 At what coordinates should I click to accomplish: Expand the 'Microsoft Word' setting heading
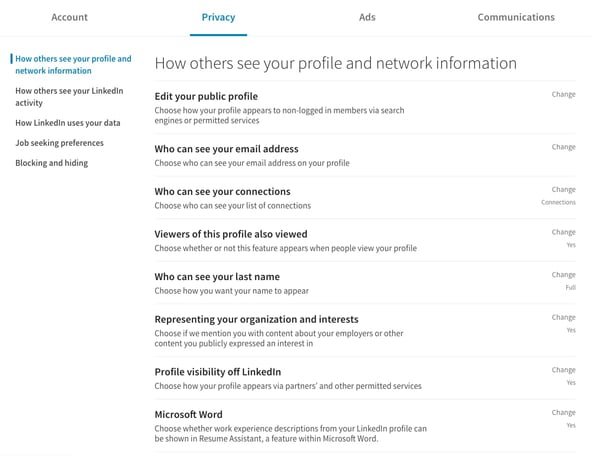(188, 414)
